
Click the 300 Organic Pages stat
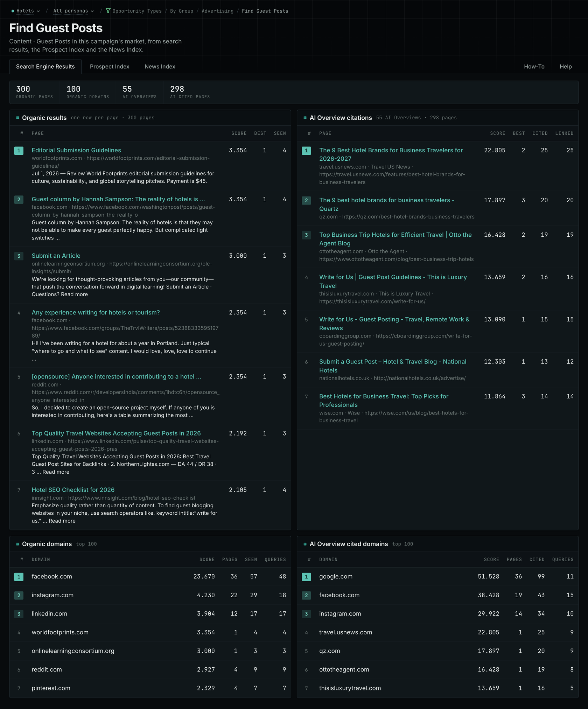[x=35, y=92]
